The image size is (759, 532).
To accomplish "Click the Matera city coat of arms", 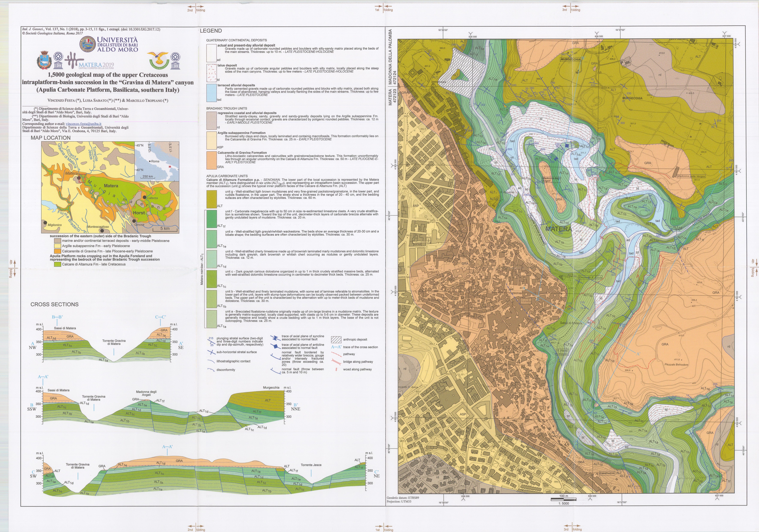I will tap(44, 60).
